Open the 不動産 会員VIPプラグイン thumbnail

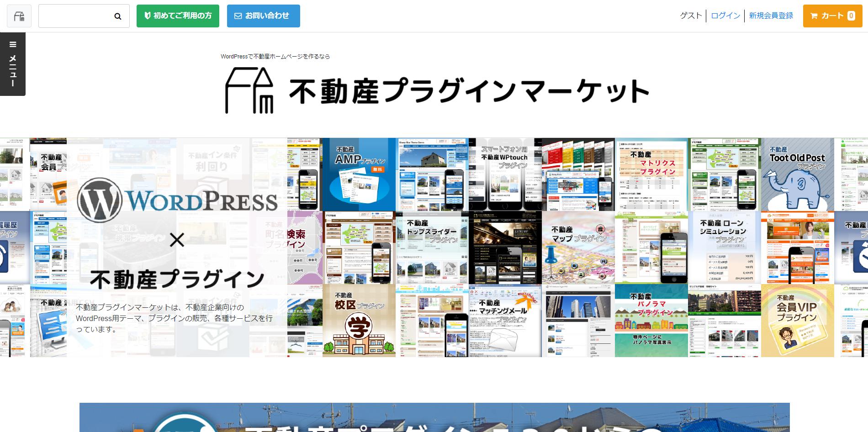(x=798, y=321)
